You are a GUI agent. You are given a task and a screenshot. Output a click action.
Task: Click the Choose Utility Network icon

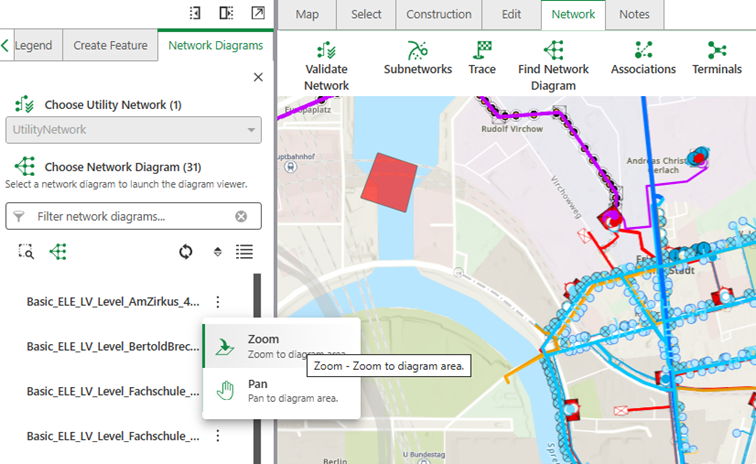(24, 104)
